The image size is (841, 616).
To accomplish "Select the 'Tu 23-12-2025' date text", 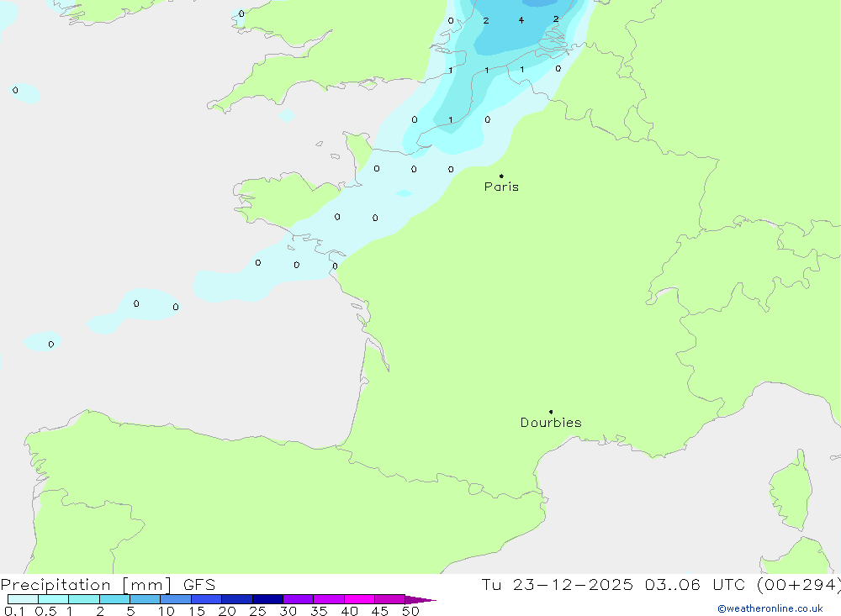I will pyautogui.click(x=558, y=585).
